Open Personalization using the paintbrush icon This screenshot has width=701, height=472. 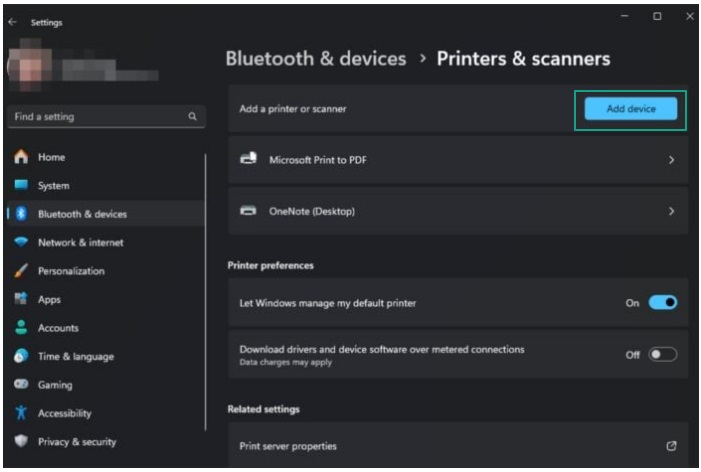[x=20, y=271]
